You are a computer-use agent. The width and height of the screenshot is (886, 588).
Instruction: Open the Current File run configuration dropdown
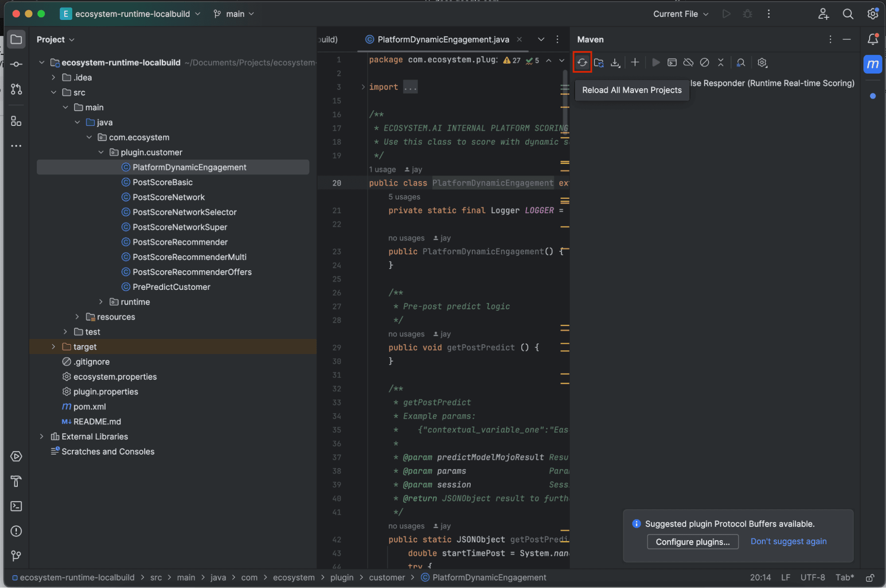[680, 14]
